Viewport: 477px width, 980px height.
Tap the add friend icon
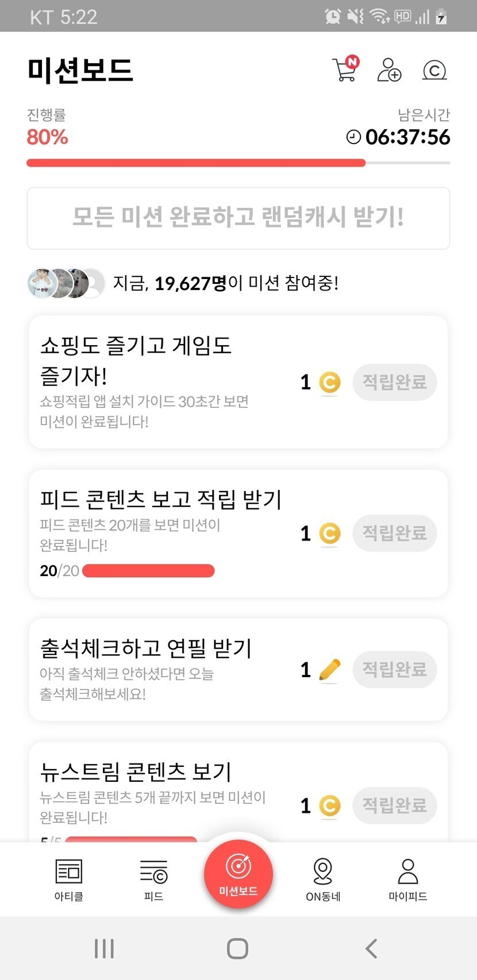pos(389,70)
